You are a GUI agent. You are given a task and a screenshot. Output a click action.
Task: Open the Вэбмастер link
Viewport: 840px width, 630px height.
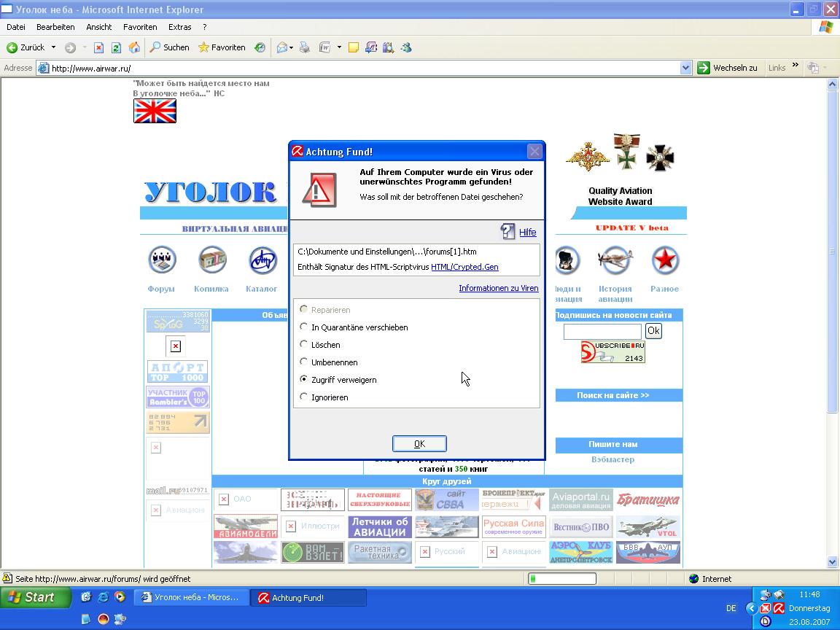click(612, 459)
